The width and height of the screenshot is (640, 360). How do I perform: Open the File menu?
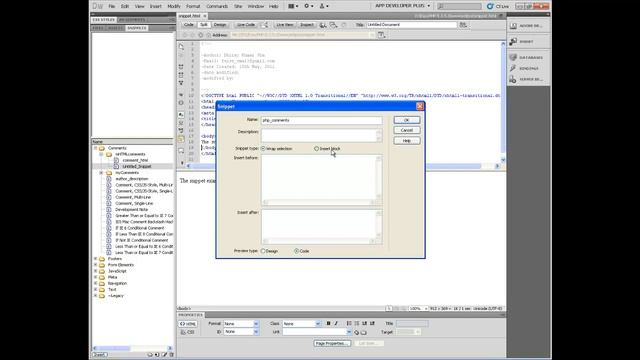point(111,6)
